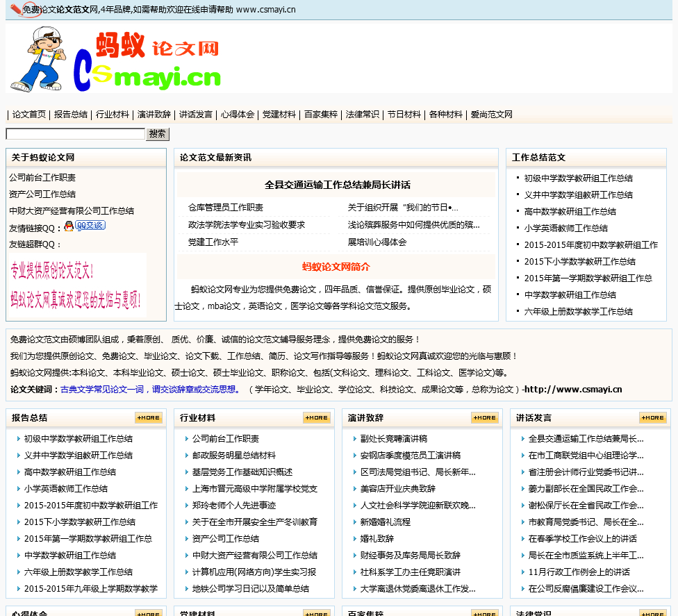The width and height of the screenshot is (678, 616).
Task: Open 心得体会 in navigation bar
Action: (x=238, y=115)
